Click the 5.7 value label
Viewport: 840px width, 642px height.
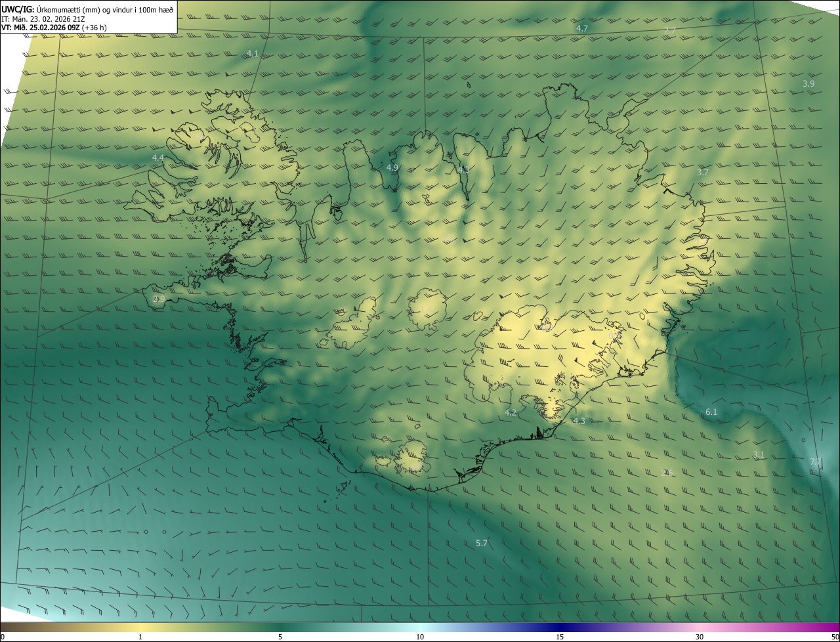(x=482, y=544)
